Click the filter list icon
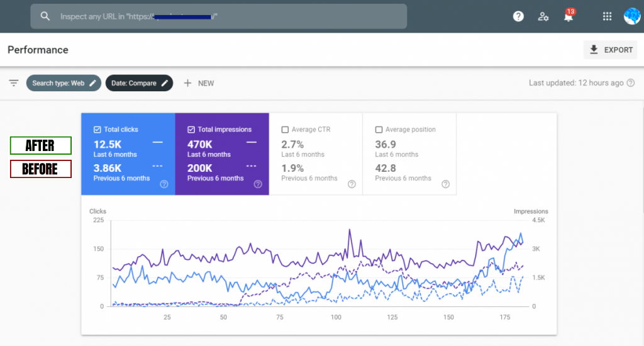Image resolution: width=644 pixels, height=346 pixels. click(x=14, y=83)
